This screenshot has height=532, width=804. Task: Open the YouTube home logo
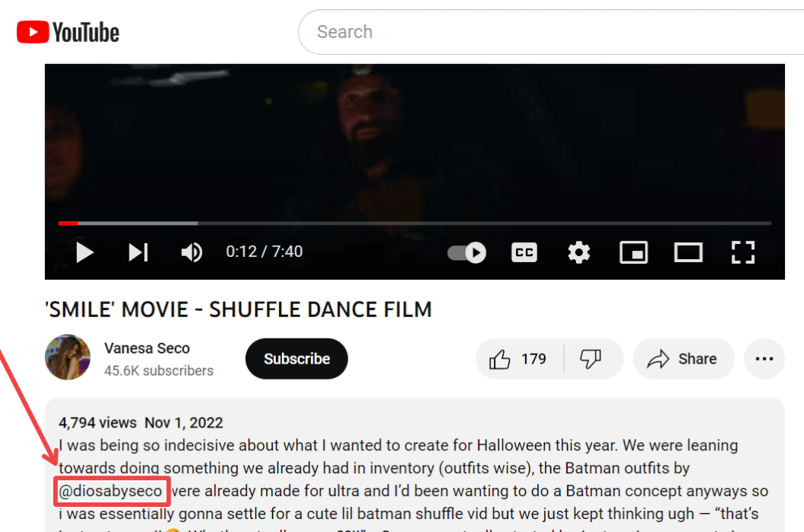point(68,32)
